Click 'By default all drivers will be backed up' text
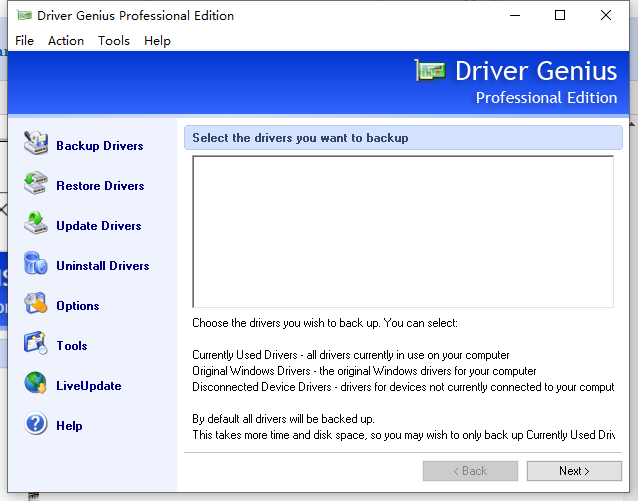This screenshot has height=501, width=638. [284, 419]
